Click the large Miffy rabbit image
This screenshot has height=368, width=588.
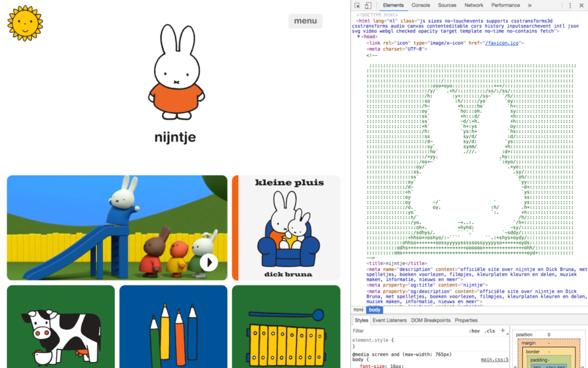click(176, 72)
